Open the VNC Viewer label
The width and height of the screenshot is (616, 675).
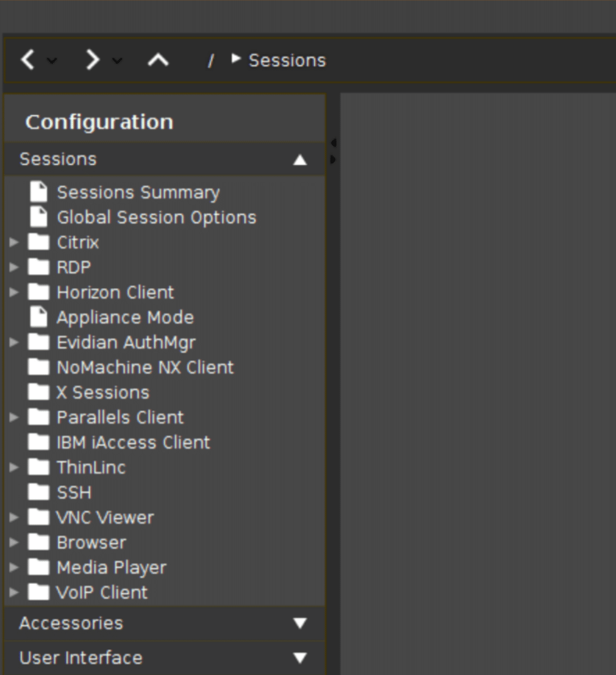[x=105, y=518]
